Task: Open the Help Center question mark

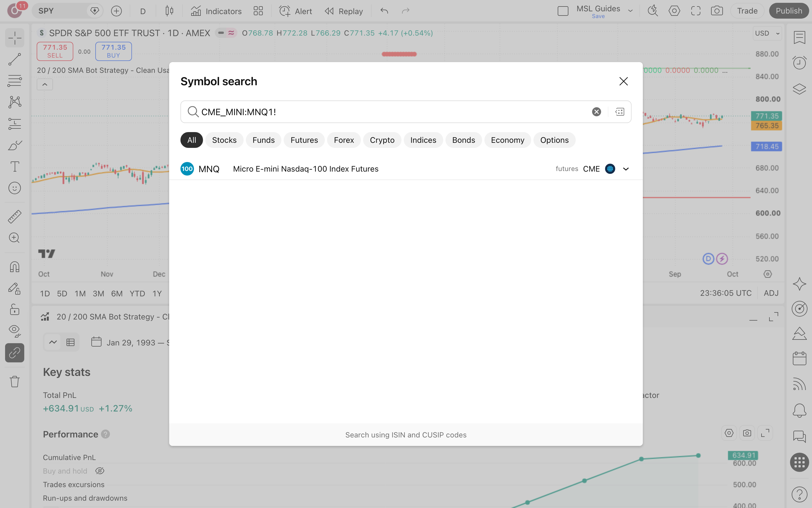Action: [x=800, y=494]
